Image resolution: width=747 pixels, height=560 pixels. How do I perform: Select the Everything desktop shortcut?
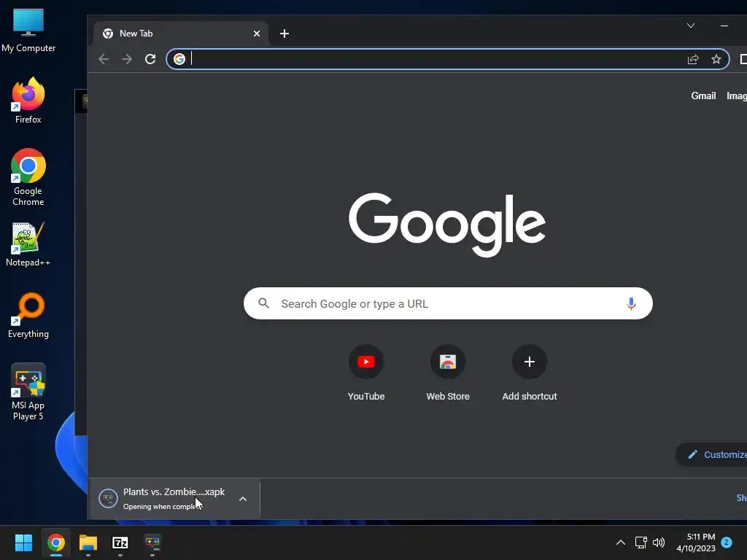(28, 316)
